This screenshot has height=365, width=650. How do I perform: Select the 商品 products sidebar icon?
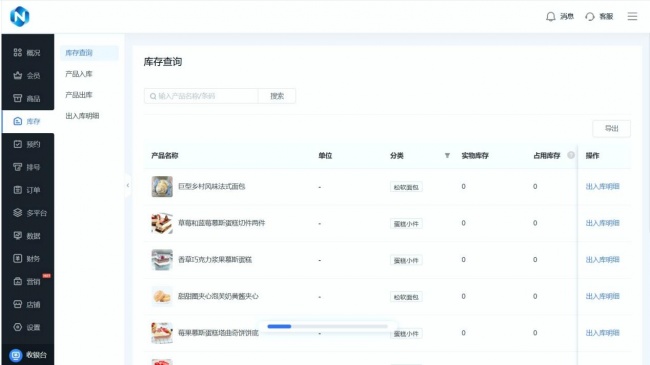[x=17, y=98]
